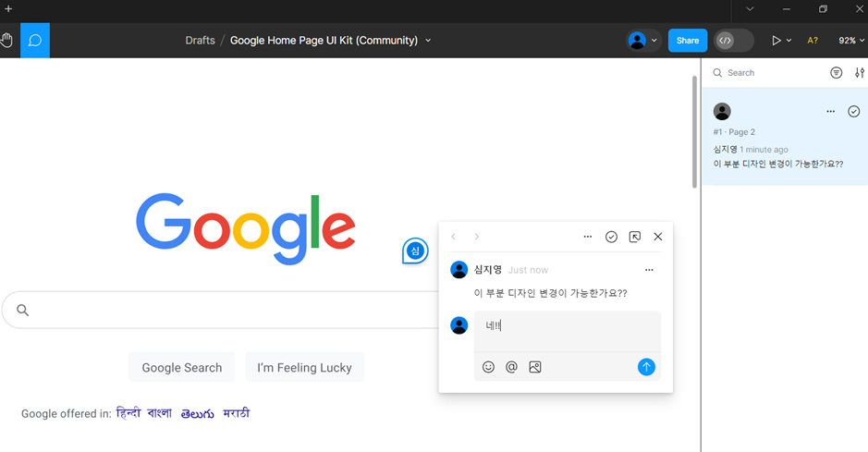Insert emoji in reply

[x=488, y=367]
